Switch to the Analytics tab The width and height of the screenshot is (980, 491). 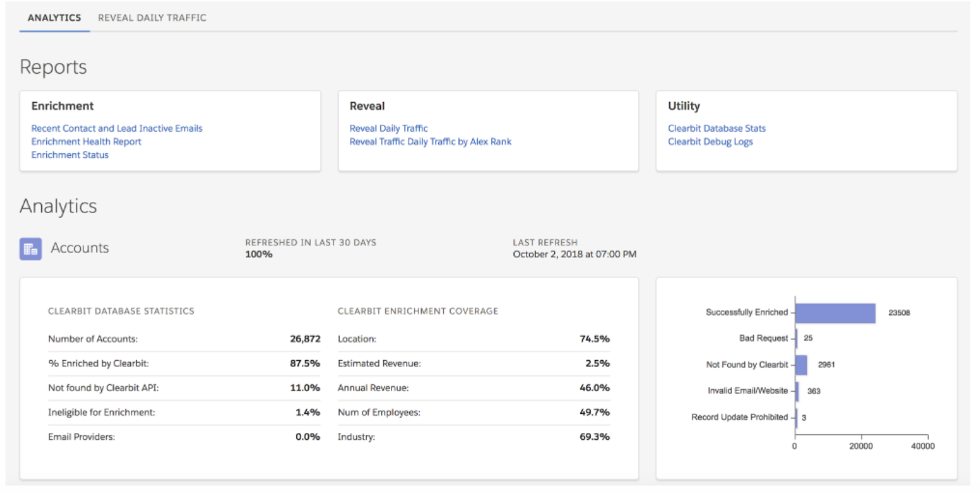[54, 18]
